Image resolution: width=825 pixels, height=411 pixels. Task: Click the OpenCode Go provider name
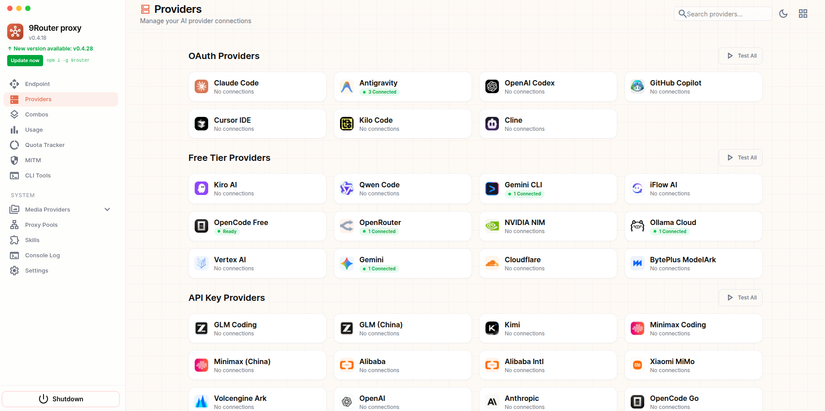[x=674, y=398]
